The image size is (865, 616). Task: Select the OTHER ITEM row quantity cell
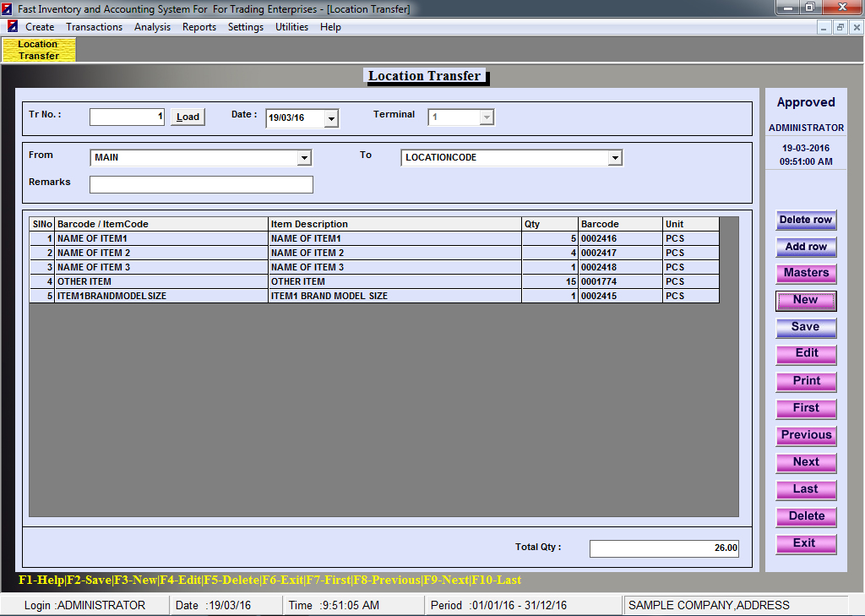click(549, 282)
